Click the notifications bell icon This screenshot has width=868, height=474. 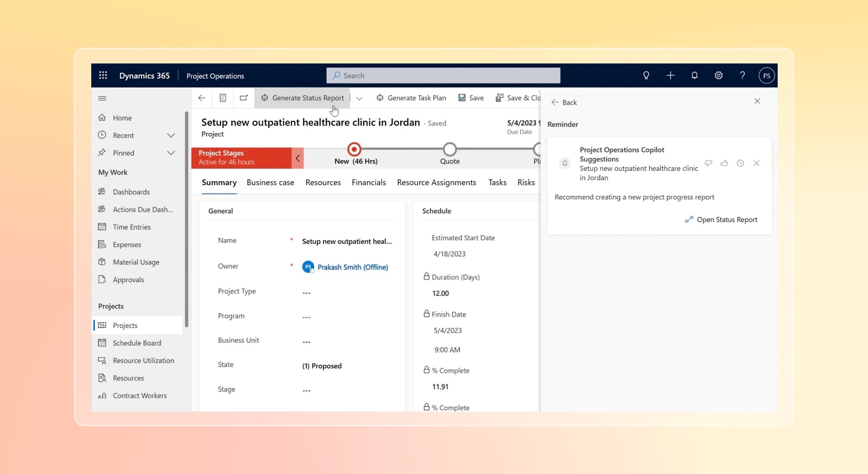(694, 75)
